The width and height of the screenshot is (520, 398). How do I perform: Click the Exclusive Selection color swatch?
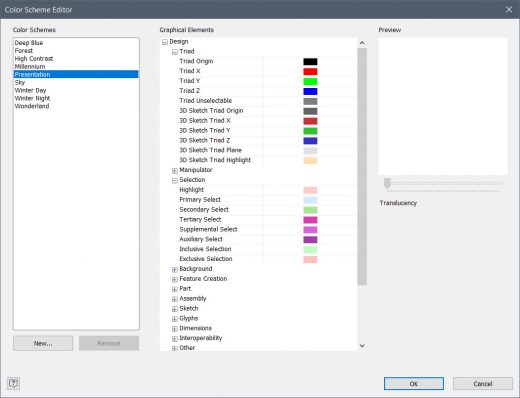[x=310, y=259]
